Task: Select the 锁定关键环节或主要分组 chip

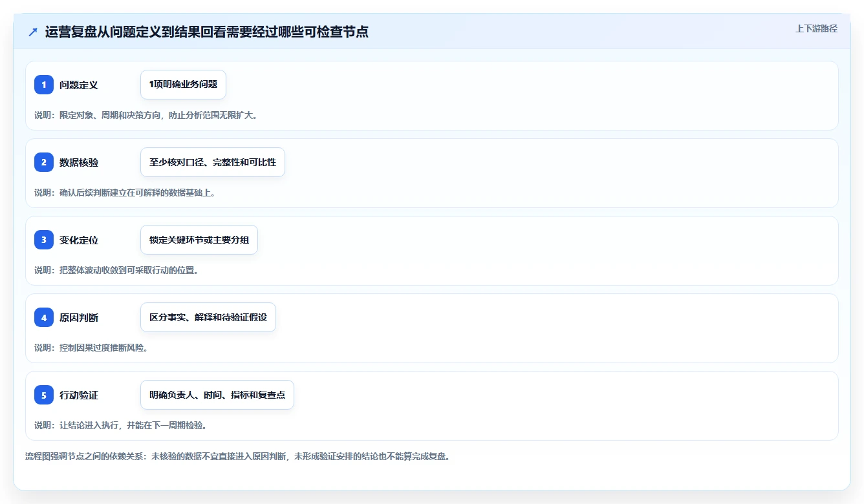Action: tap(199, 240)
